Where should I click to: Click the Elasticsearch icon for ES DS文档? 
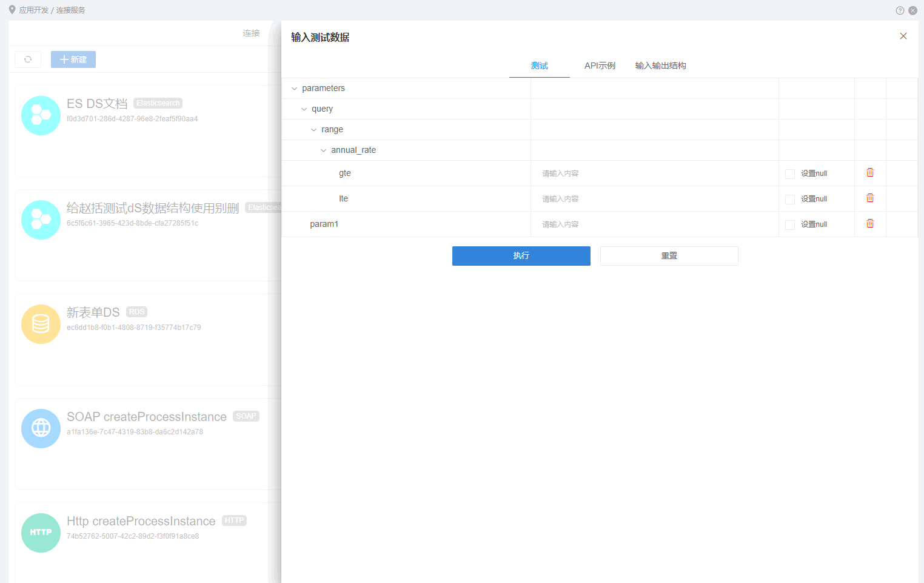pyautogui.click(x=41, y=115)
